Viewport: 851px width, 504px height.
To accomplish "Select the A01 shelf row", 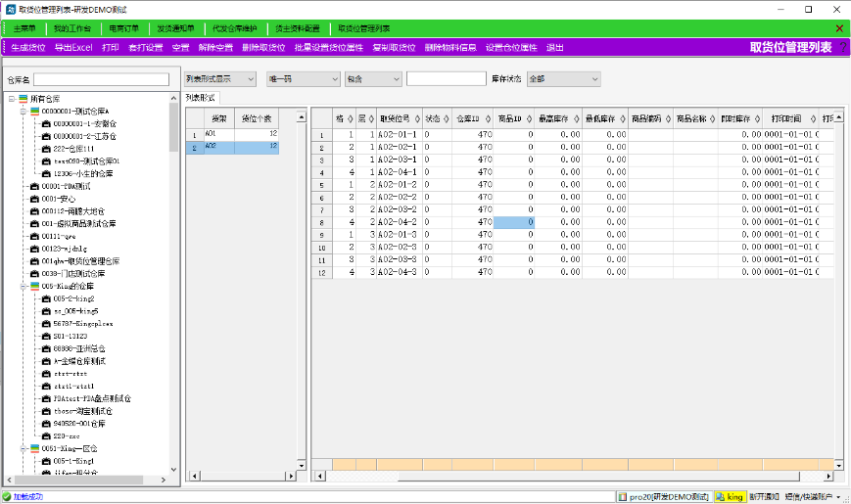I will 231,133.
